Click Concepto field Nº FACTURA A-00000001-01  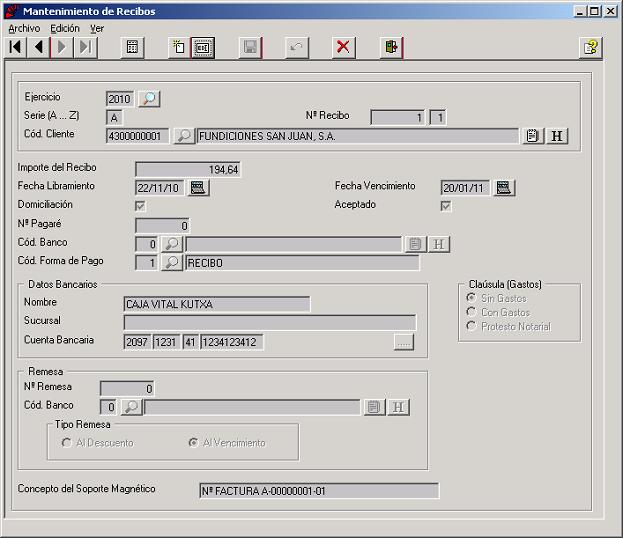tap(319, 491)
